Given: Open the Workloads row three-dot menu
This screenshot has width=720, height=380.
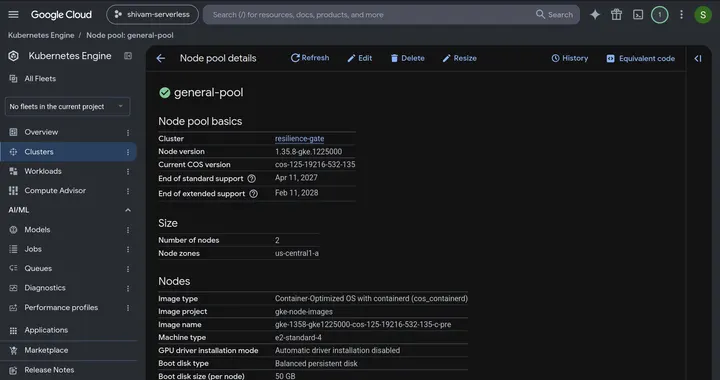Looking at the screenshot, I should point(128,172).
